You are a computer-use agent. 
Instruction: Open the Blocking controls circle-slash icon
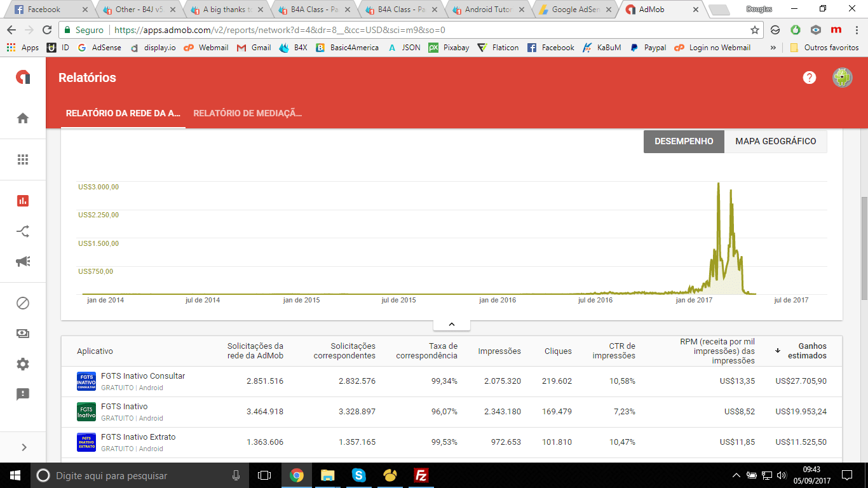tap(23, 303)
